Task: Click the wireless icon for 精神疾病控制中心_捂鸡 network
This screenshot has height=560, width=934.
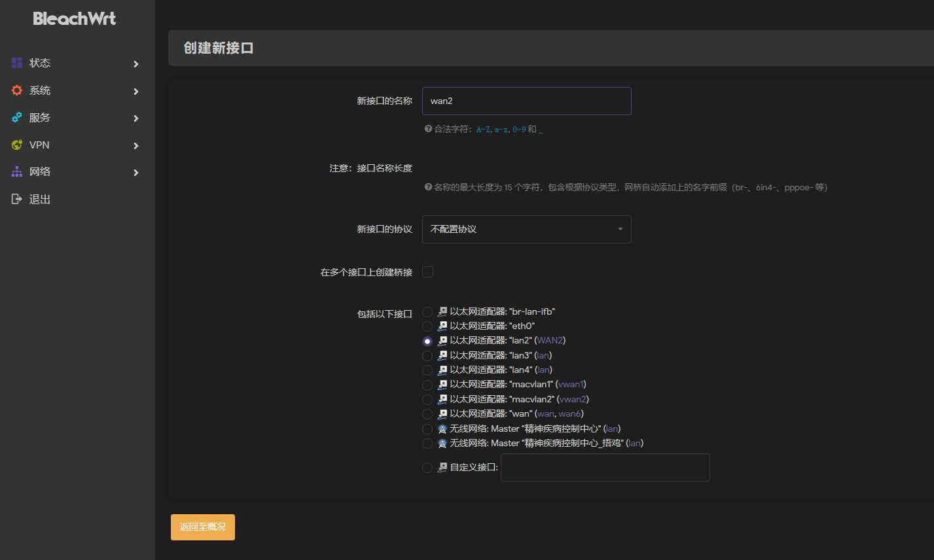Action: tap(442, 443)
